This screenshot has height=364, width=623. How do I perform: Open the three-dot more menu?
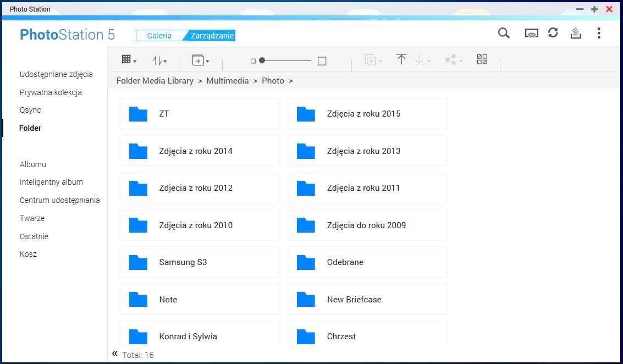pos(599,33)
